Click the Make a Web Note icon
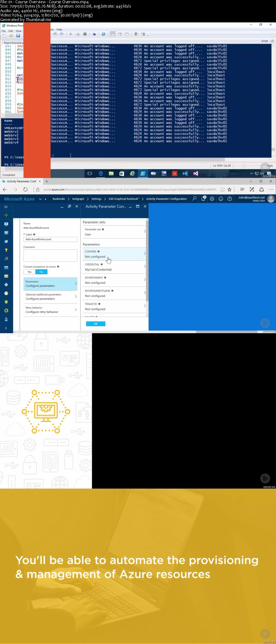The image size is (276, 644). 252,189
